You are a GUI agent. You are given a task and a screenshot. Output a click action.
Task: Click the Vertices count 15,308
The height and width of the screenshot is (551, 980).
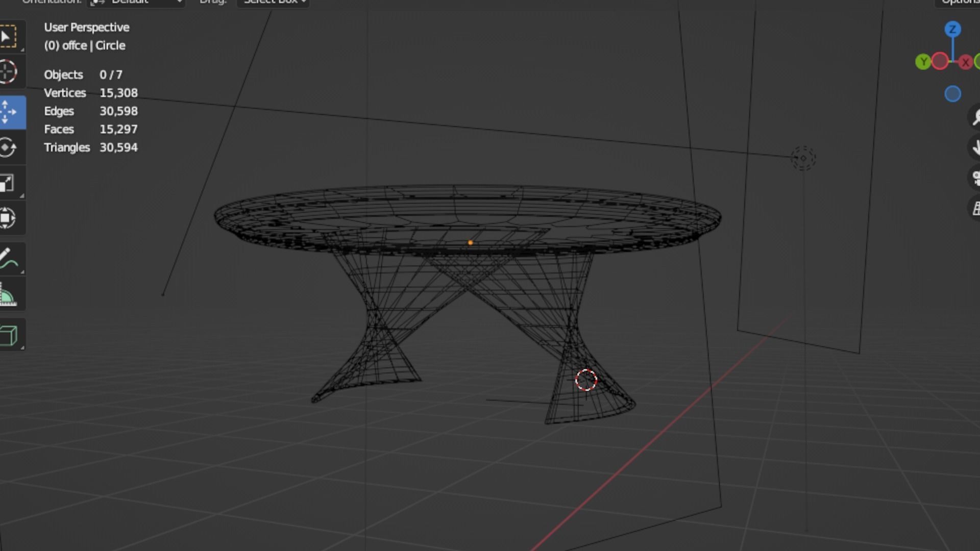coord(118,93)
